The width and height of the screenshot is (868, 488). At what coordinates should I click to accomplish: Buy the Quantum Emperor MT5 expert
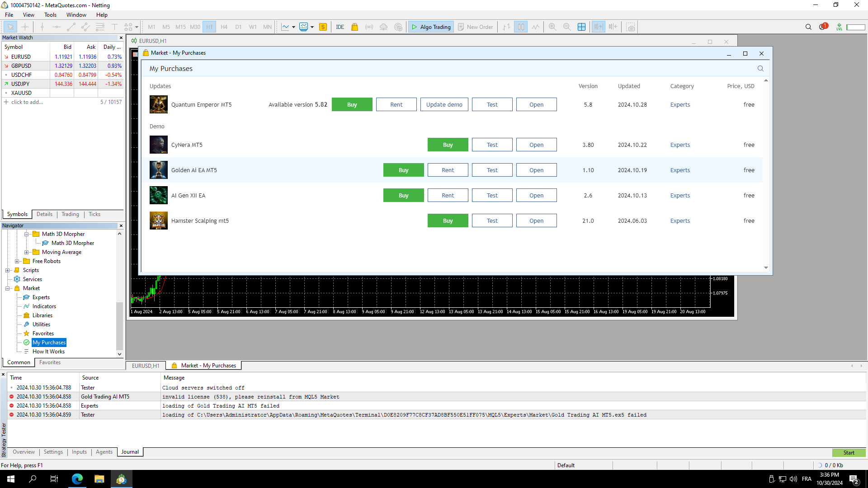pyautogui.click(x=352, y=104)
